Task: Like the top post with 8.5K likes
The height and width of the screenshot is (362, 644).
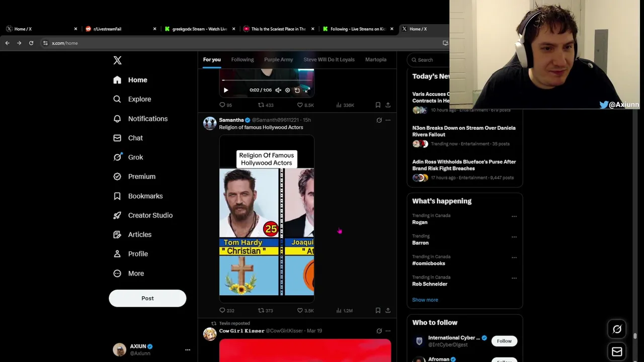Action: [x=305, y=105]
